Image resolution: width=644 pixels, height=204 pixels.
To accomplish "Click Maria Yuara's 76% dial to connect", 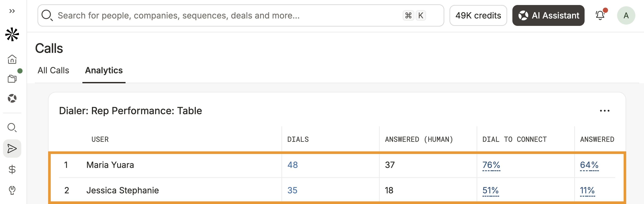I will (491, 165).
